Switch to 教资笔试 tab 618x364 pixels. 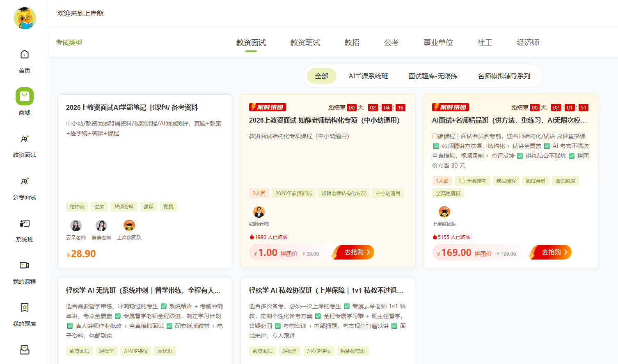305,43
